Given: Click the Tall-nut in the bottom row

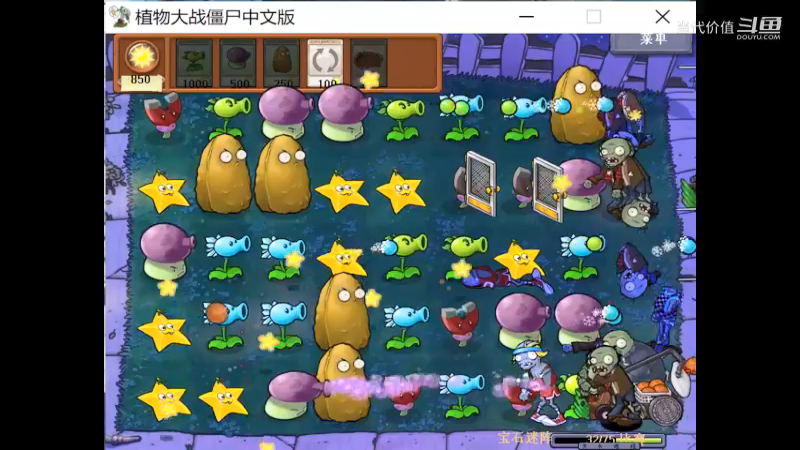Looking at the screenshot, I should (341, 383).
